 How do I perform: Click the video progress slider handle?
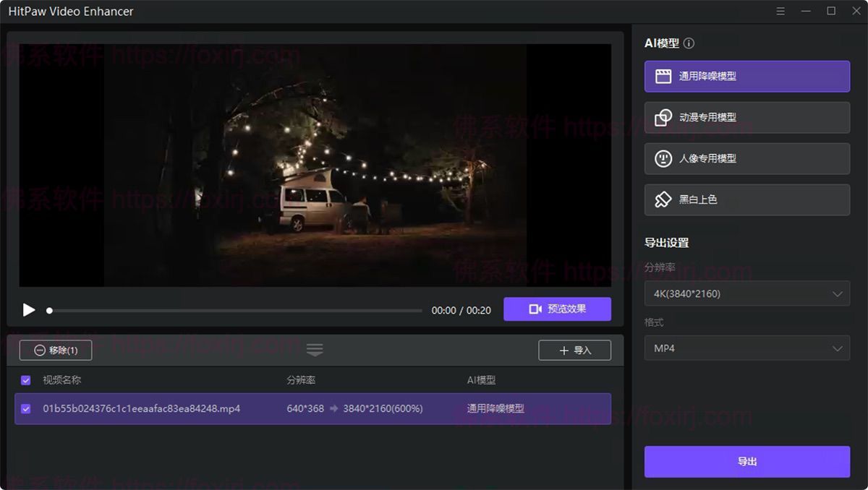(x=49, y=310)
